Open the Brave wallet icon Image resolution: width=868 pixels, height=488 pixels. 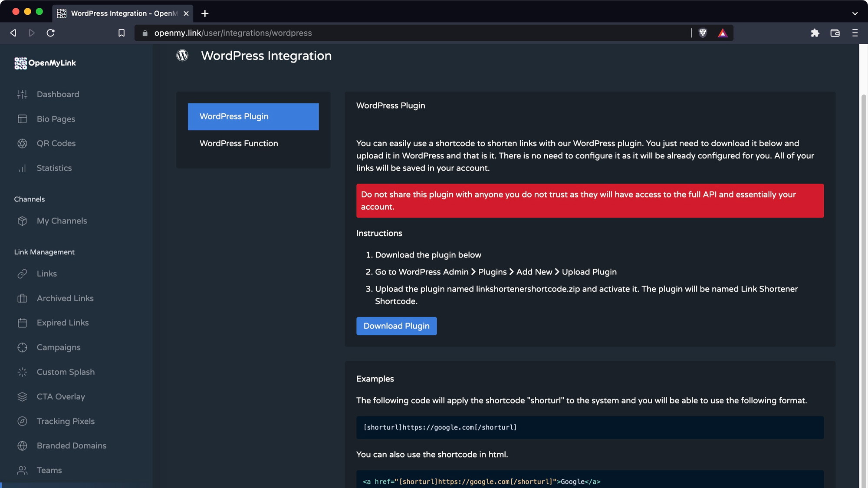tap(835, 33)
